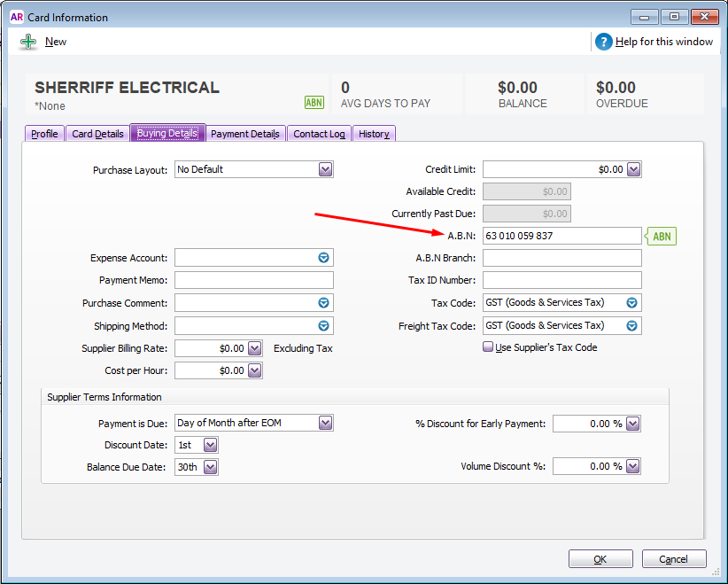
Task: Click into the Tax ID Number field
Action: click(x=562, y=280)
